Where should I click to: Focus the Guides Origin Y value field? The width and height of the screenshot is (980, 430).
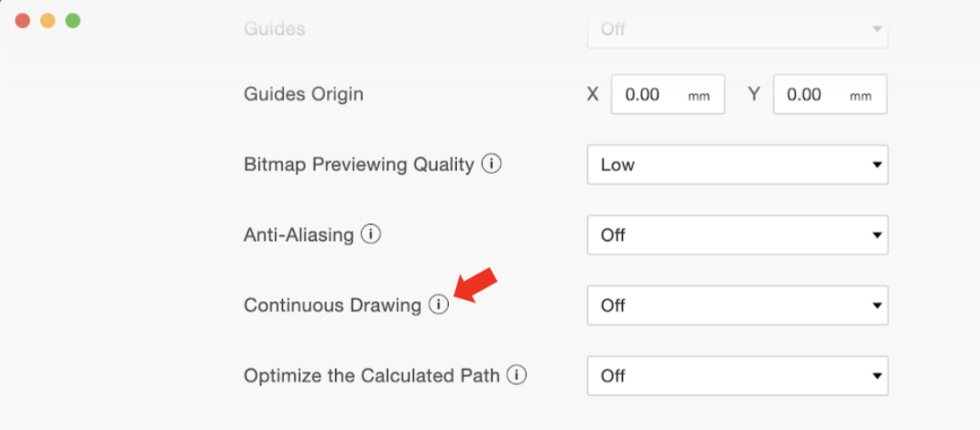click(830, 94)
